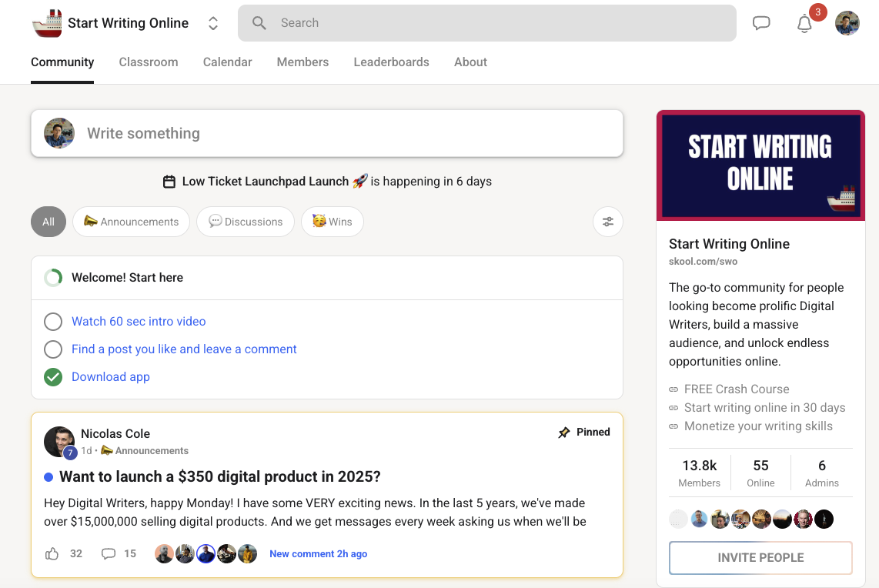The image size is (879, 588).
Task: Click the magnifier search icon
Action: [x=259, y=23]
